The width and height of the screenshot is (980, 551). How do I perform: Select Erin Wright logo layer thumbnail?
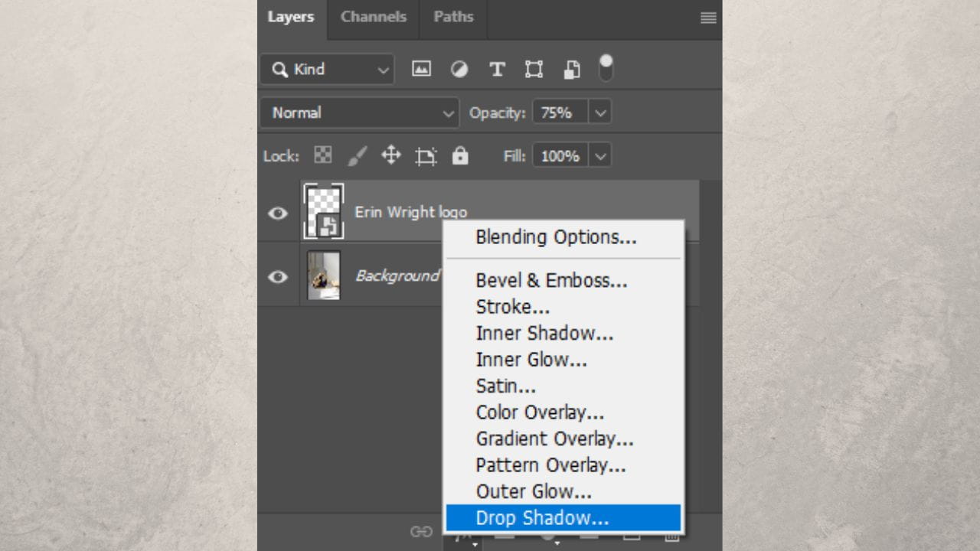pyautogui.click(x=324, y=211)
